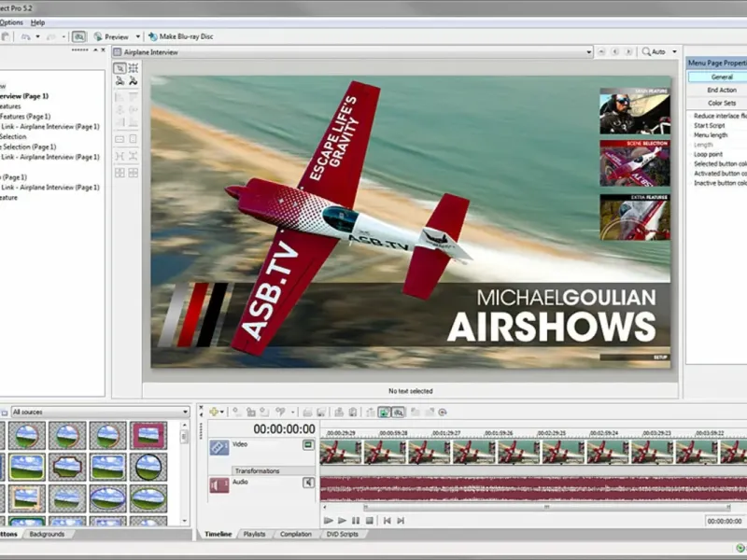Select the Scene Selection thumbnail button on the menu

(635, 162)
